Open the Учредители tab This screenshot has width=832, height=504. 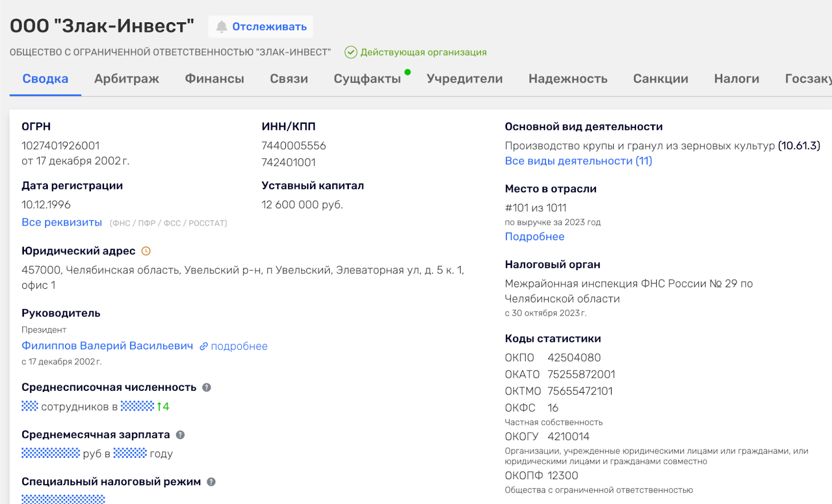pyautogui.click(x=464, y=78)
